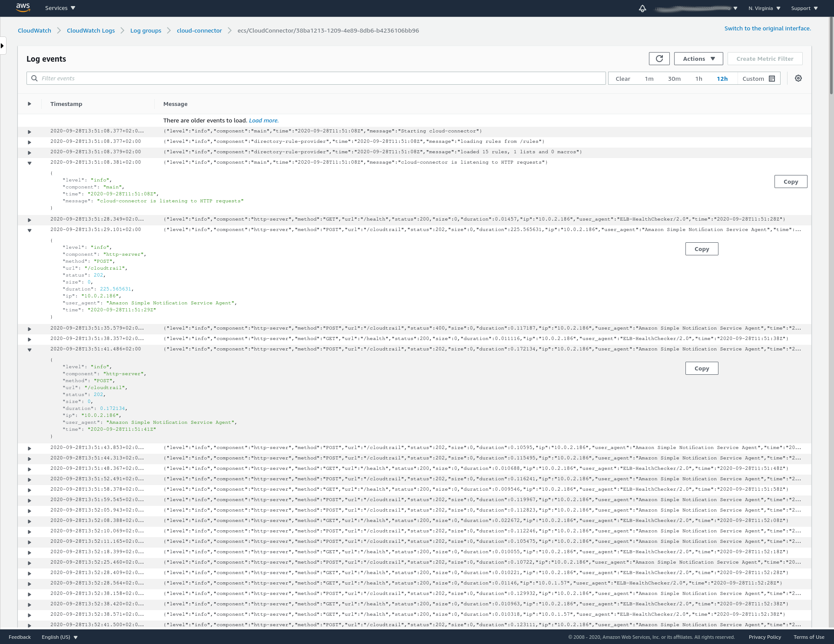Click the Load more older events link
The width and height of the screenshot is (834, 644).
point(264,120)
